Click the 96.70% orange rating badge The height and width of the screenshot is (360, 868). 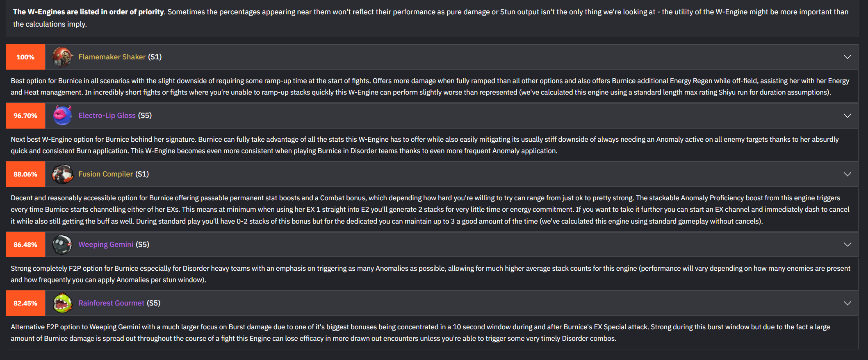[x=25, y=115]
